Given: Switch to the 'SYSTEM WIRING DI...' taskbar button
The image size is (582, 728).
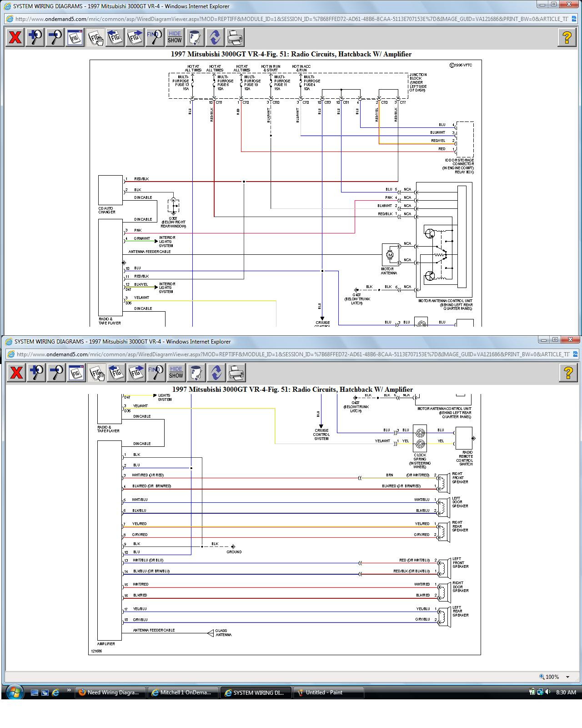Looking at the screenshot, I should pyautogui.click(x=256, y=693).
